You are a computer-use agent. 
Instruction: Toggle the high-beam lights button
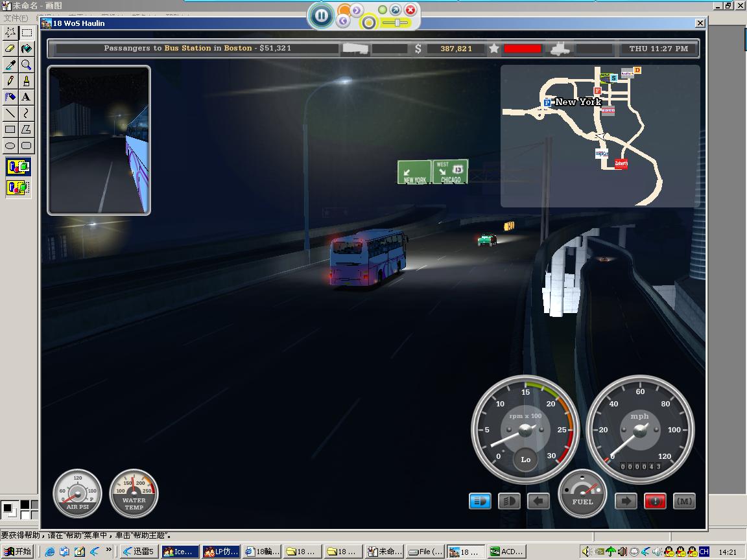coord(509,501)
